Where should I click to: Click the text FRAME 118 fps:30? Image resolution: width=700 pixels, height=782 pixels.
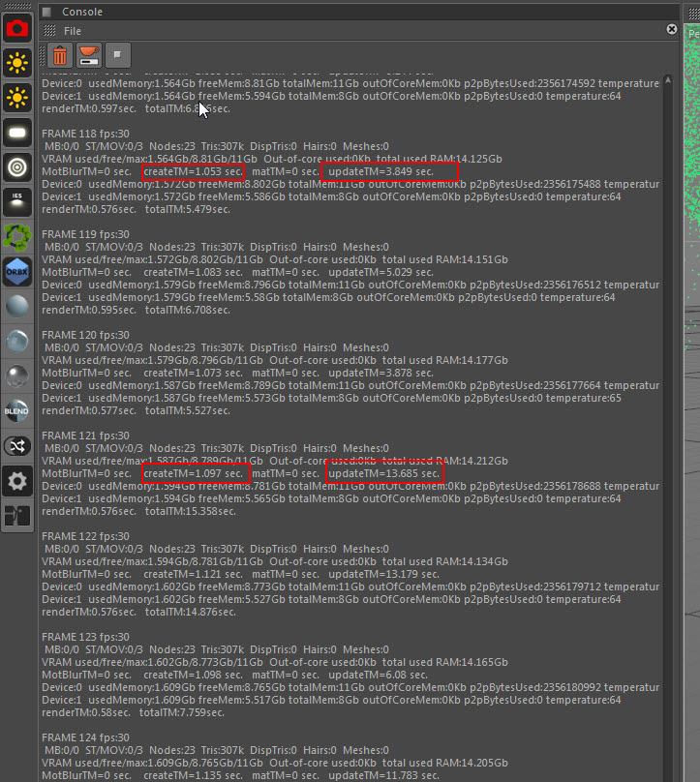tap(85, 134)
